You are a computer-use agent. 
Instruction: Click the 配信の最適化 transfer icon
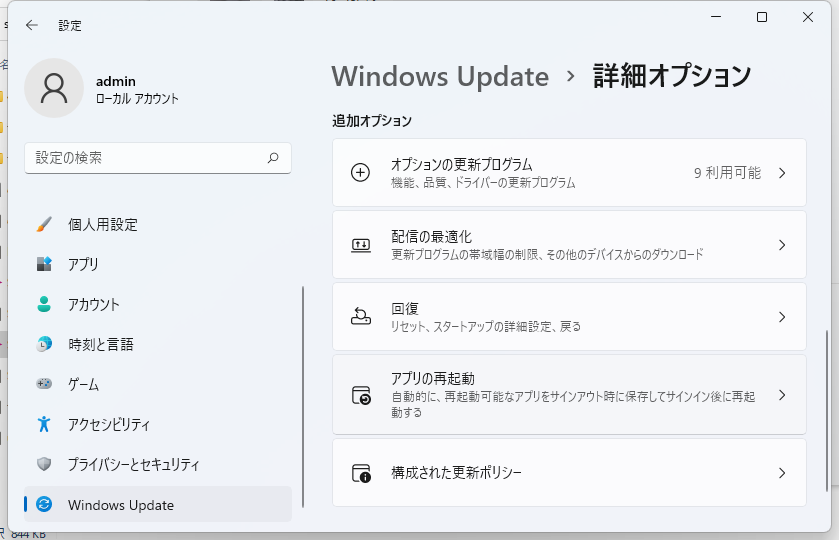(x=361, y=245)
